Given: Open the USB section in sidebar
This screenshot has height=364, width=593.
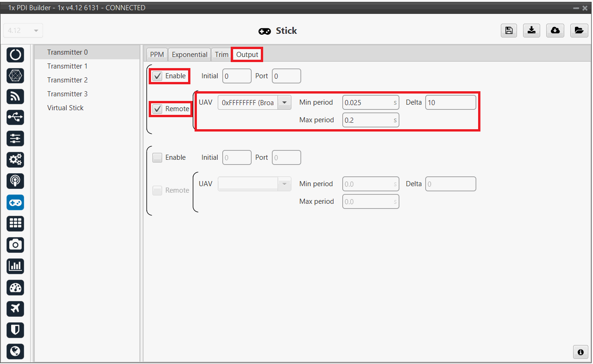Looking at the screenshot, I should pyautogui.click(x=15, y=118).
